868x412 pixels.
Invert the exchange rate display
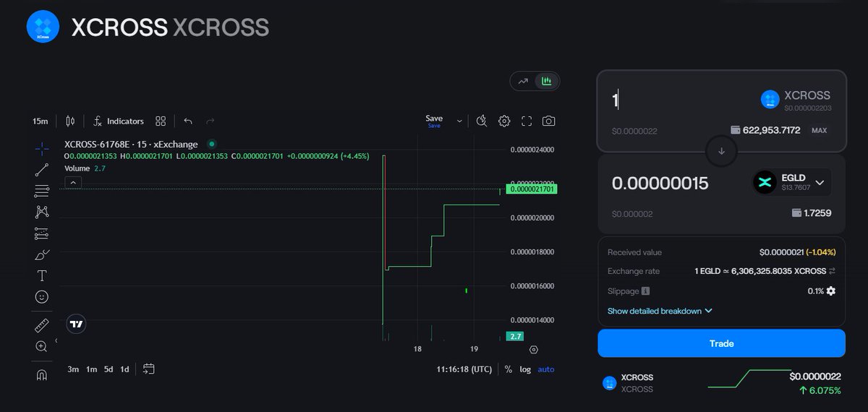click(832, 271)
